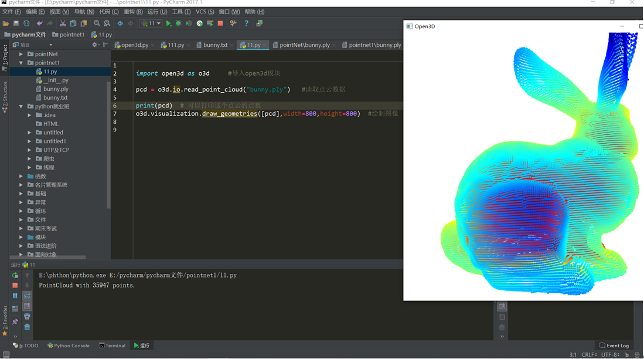Click the CRLF line separator indicator

click(590, 354)
